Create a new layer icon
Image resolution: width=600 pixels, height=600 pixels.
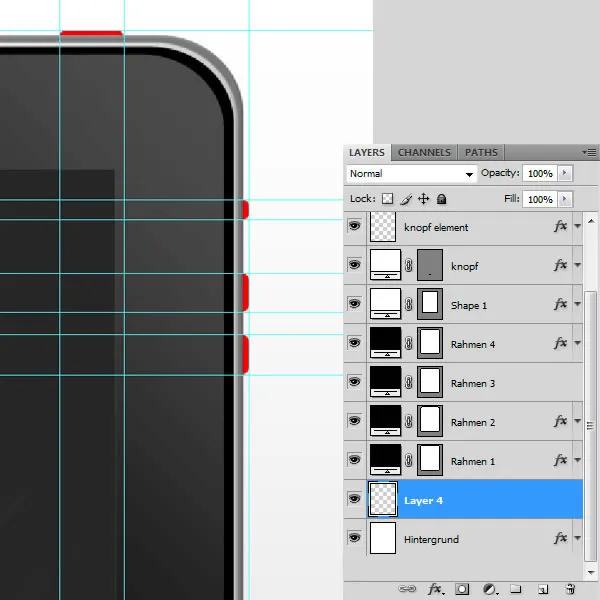pos(543,589)
